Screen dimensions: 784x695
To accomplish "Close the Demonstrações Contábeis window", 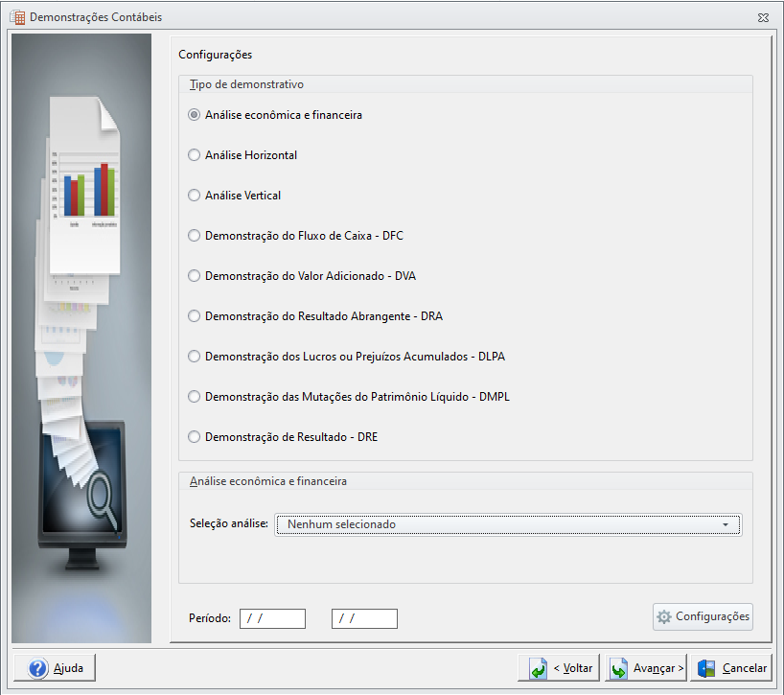I will pos(763,17).
